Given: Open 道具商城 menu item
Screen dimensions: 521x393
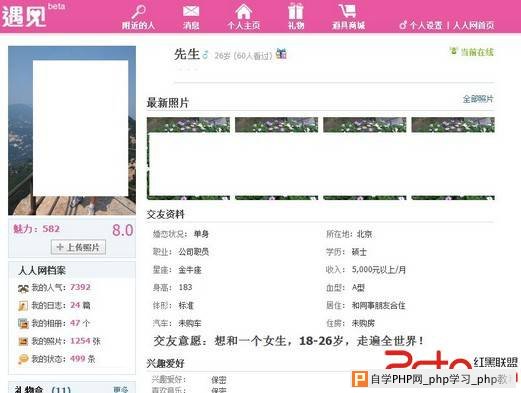Looking at the screenshot, I should pyautogui.click(x=348, y=25).
